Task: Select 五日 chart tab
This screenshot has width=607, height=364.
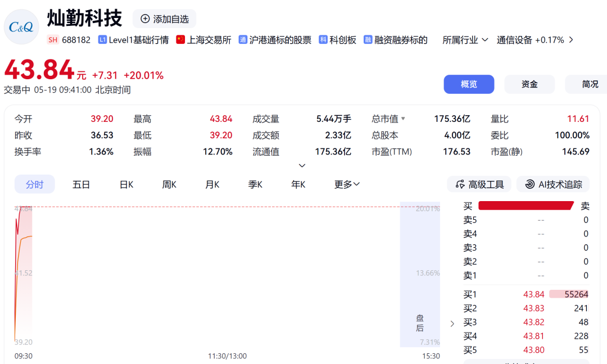Action: click(81, 184)
